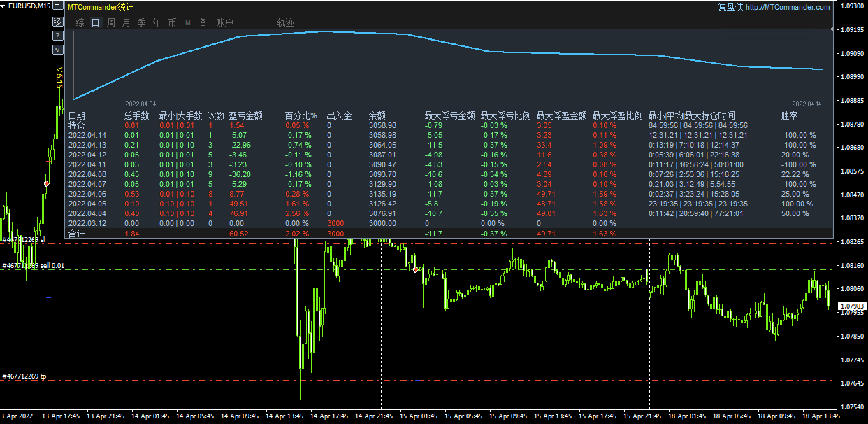Expand the EURUSD,M15 chart dropdown triangle
This screenshot has width=868, height=424.
4,6
